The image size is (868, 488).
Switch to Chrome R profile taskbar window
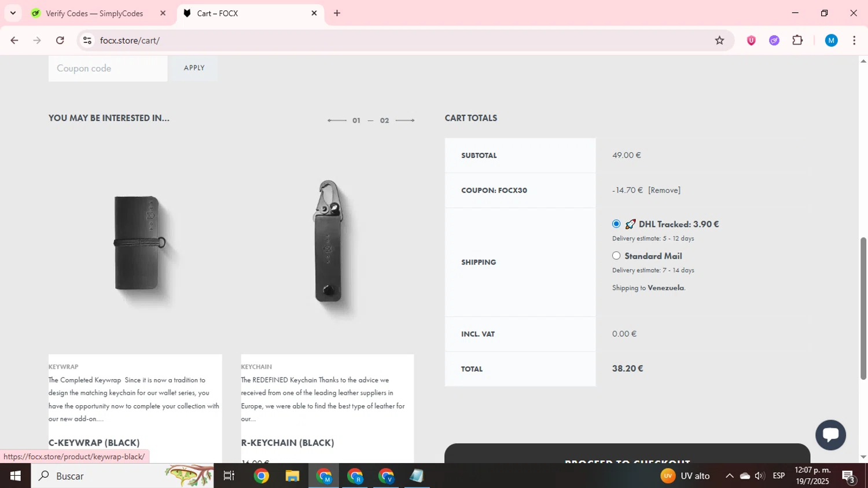click(355, 476)
